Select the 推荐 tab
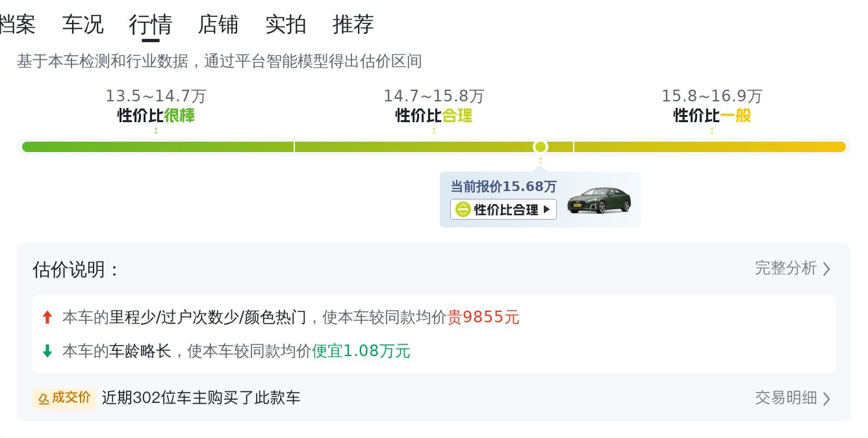The image size is (868, 438). click(x=353, y=25)
